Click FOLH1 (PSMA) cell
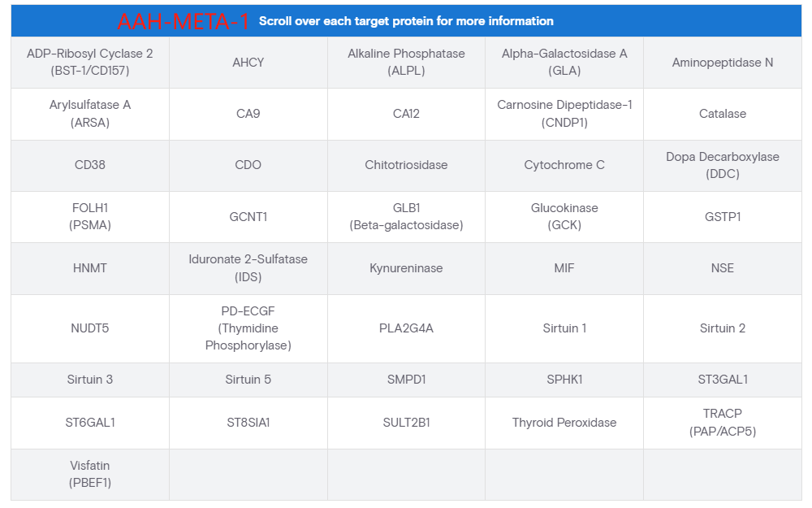 pyautogui.click(x=90, y=216)
